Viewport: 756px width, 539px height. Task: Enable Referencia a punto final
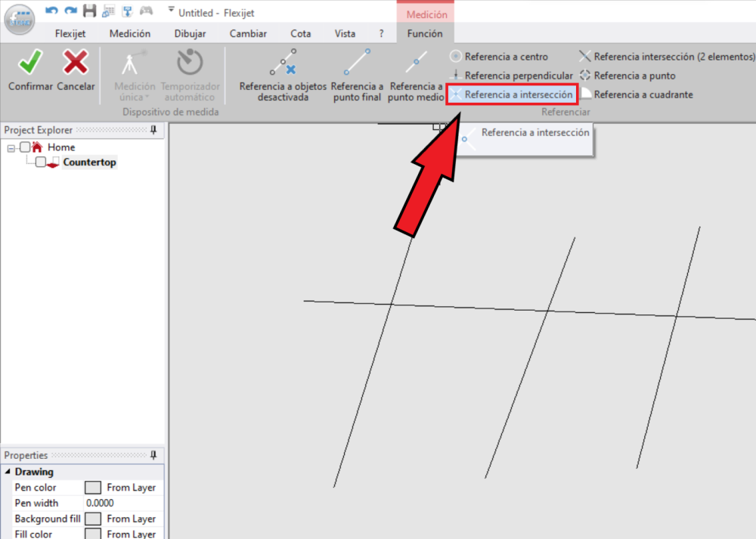(358, 75)
